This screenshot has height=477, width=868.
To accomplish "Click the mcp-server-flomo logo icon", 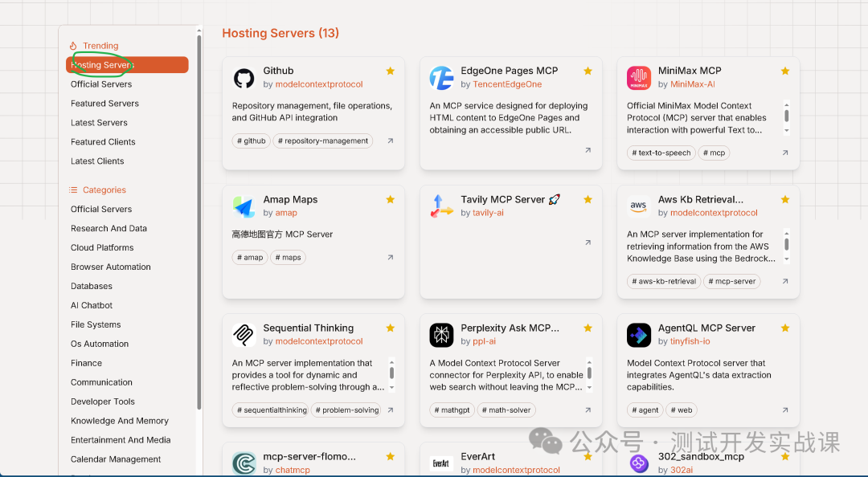I will 244,463.
